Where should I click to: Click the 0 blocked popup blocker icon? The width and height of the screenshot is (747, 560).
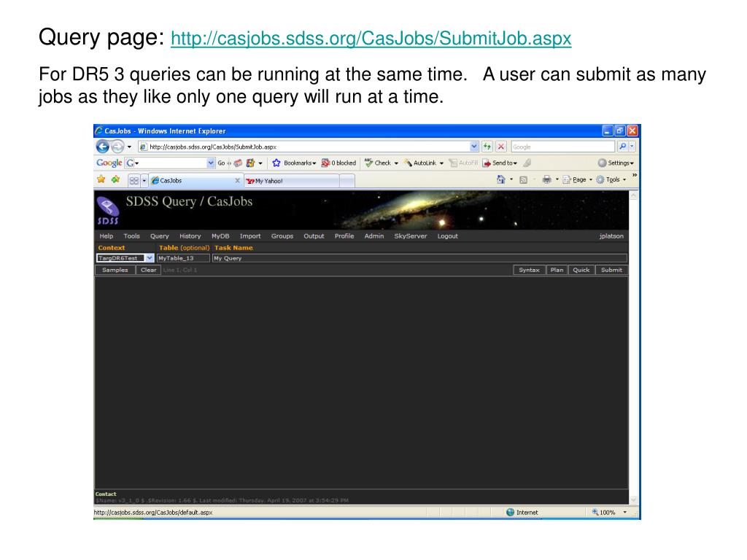(338, 163)
